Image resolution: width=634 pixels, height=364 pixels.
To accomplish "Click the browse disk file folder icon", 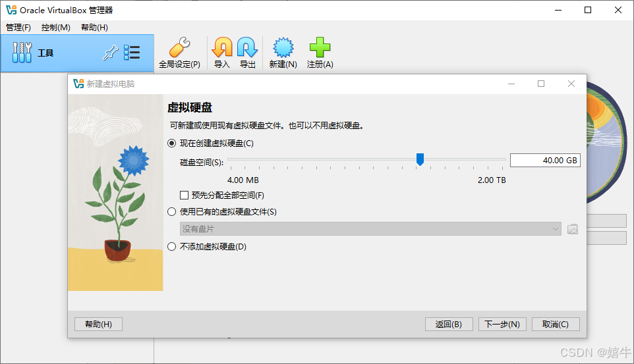I will (573, 229).
